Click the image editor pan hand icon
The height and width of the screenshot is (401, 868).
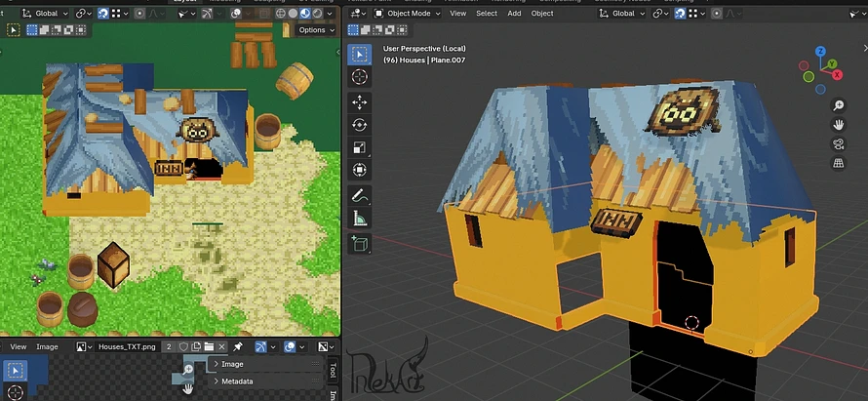point(188,389)
